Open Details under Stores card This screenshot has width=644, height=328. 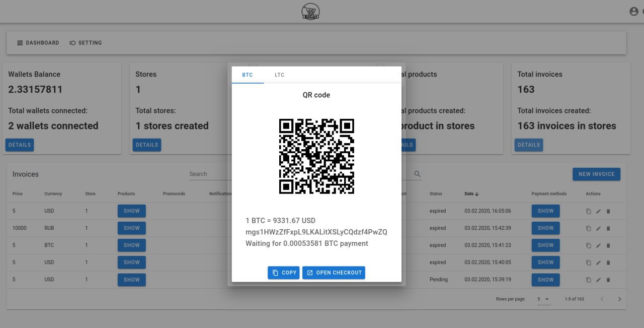click(147, 145)
